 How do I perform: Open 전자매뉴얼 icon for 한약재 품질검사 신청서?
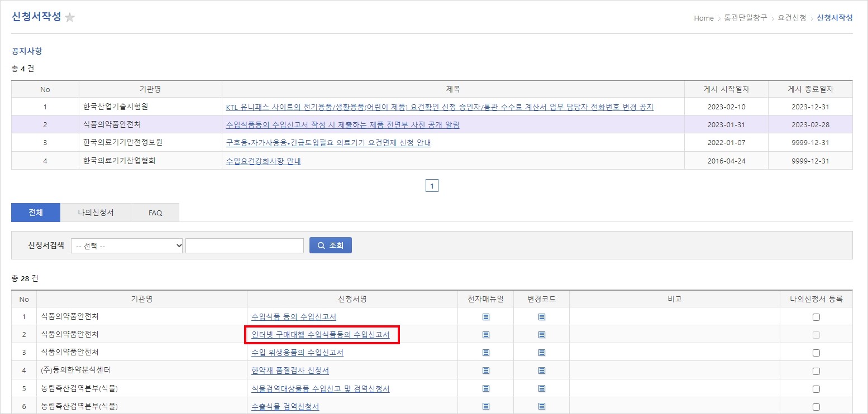click(x=486, y=370)
